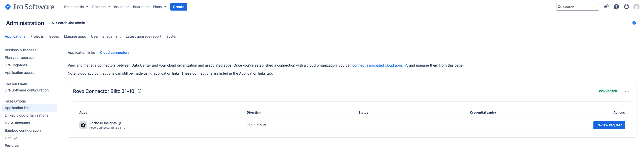Image resolution: width=644 pixels, height=150 pixels.
Task: Open Jira Software configuration in sidebar
Action: (27, 90)
